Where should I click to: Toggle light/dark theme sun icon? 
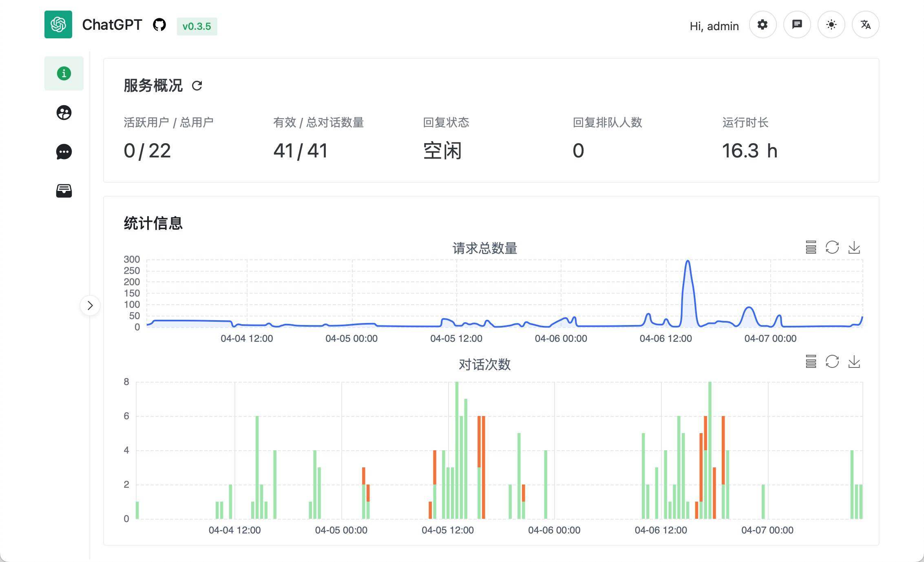tap(831, 25)
